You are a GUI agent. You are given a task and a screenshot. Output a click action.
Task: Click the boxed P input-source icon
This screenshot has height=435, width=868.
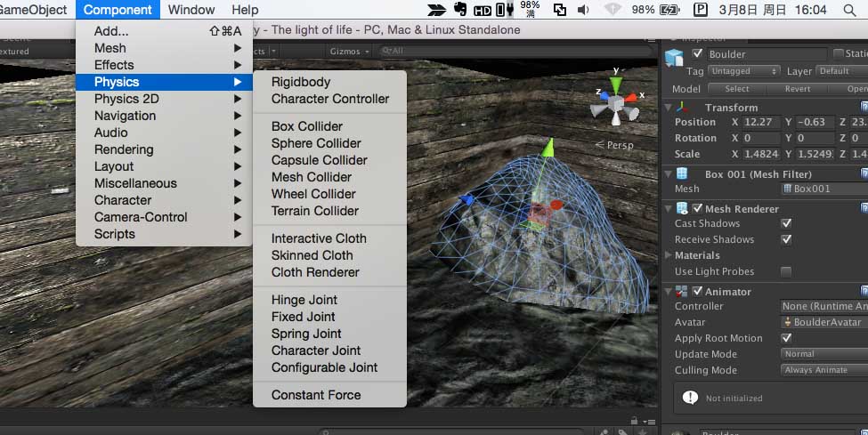click(701, 10)
